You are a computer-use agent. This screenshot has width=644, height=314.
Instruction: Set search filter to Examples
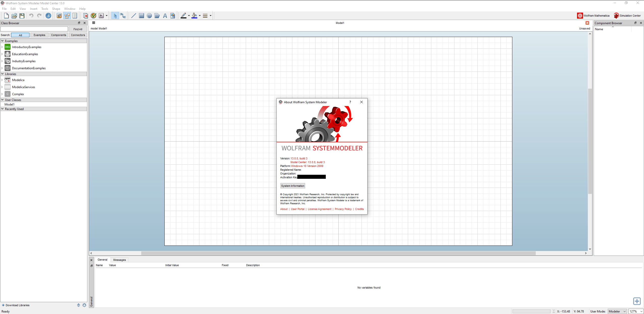[40, 35]
